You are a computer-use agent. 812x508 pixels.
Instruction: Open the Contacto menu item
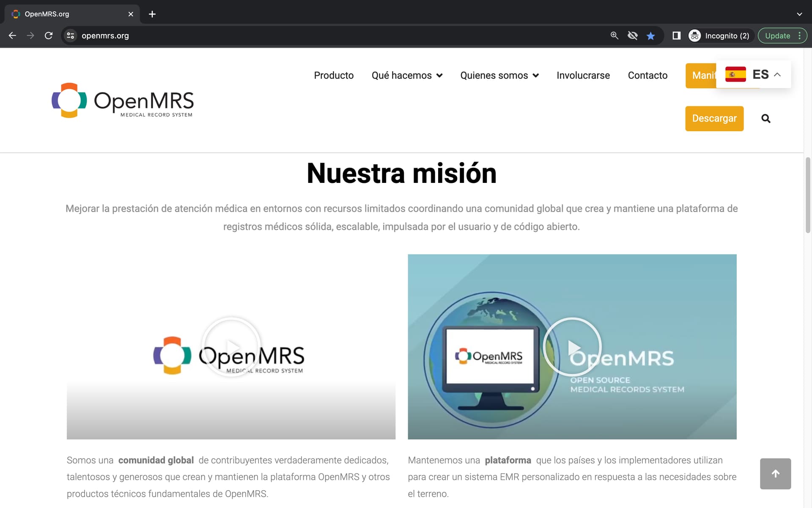(647, 75)
